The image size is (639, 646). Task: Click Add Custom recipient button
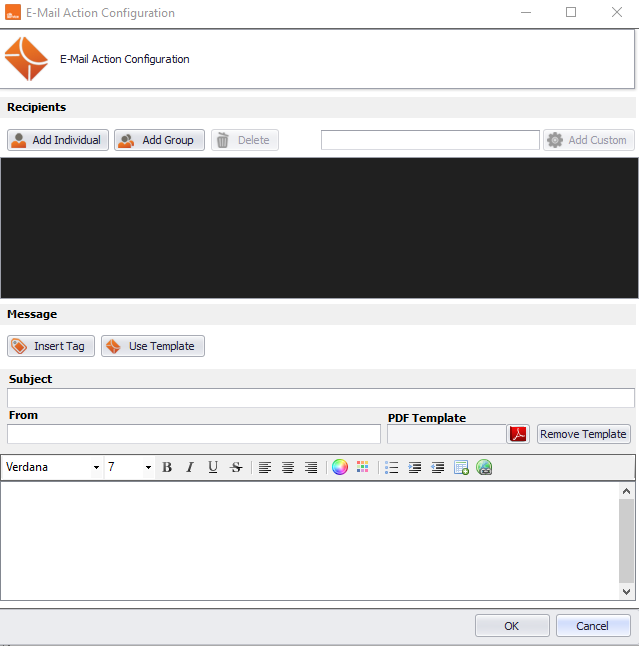click(589, 140)
